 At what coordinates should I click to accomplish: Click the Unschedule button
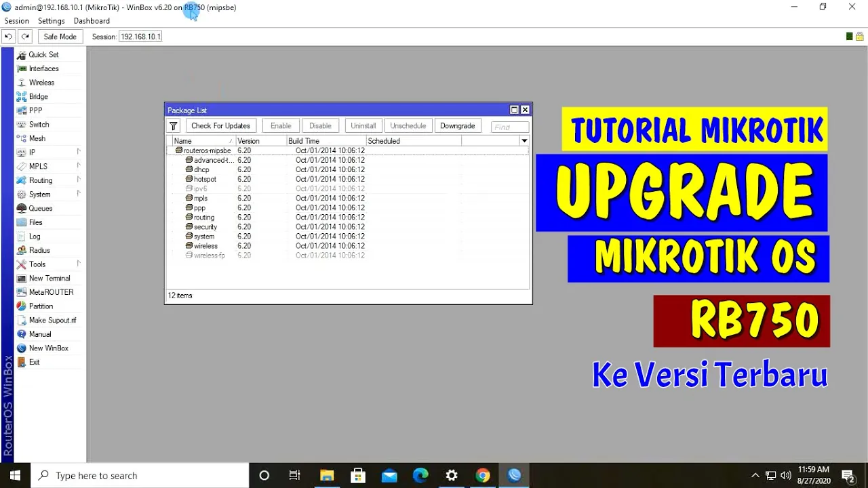pyautogui.click(x=408, y=126)
